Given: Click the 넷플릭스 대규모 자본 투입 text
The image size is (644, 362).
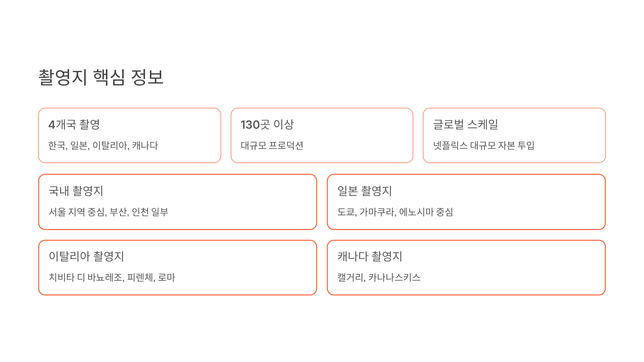Looking at the screenshot, I should (484, 146).
